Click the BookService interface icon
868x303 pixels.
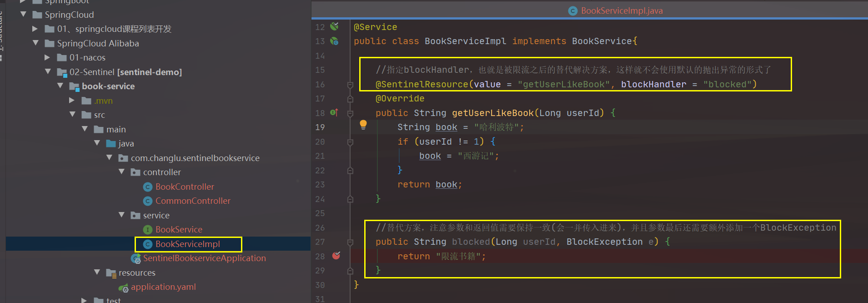click(x=147, y=229)
